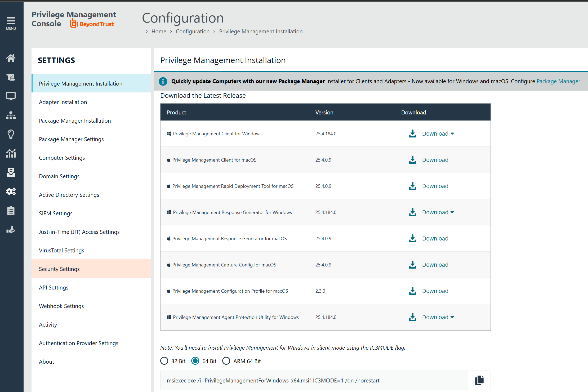Select the 32 Bit radio button

tap(164, 361)
